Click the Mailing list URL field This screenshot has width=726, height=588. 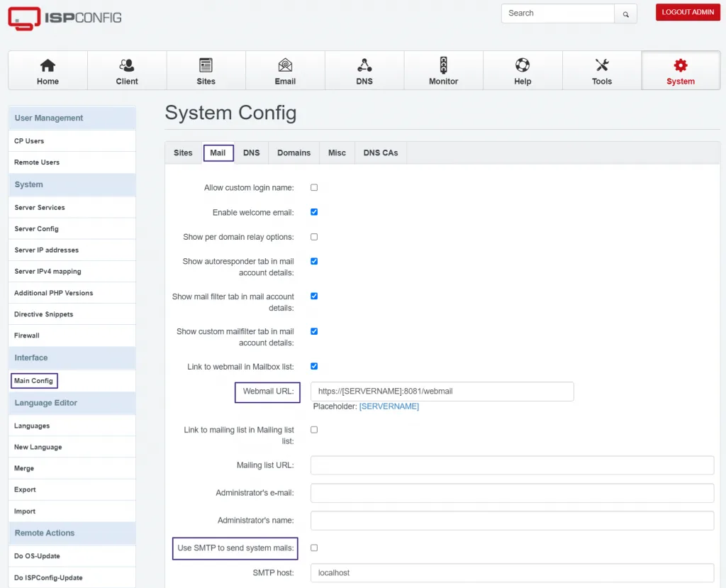(x=512, y=465)
